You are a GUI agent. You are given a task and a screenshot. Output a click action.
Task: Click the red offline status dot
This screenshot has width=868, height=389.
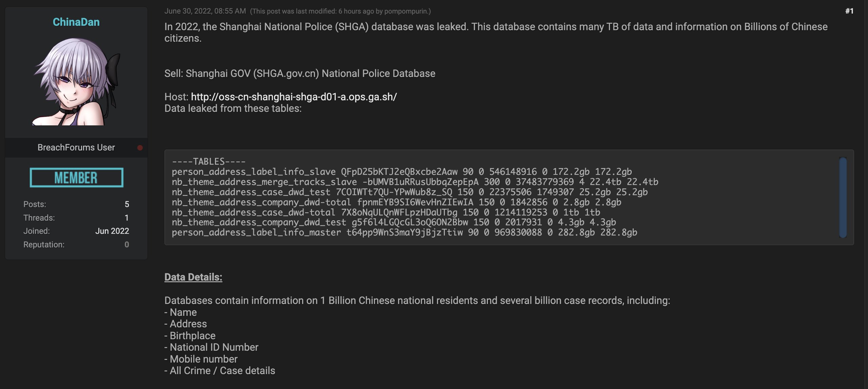coord(140,148)
